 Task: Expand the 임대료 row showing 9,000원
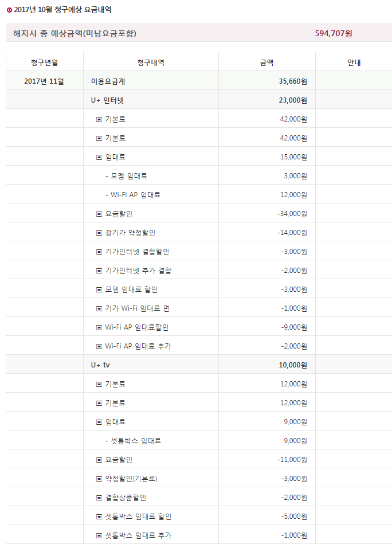tap(99, 422)
